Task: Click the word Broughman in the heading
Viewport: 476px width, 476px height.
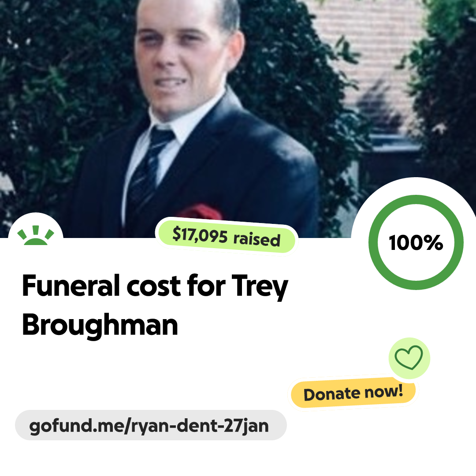Action: coord(100,325)
